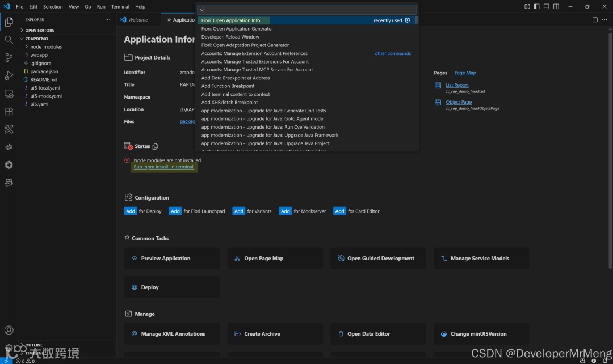The image size is (613, 364).
Task: Click the Explorer more actions ellipsis
Action: [x=107, y=19]
